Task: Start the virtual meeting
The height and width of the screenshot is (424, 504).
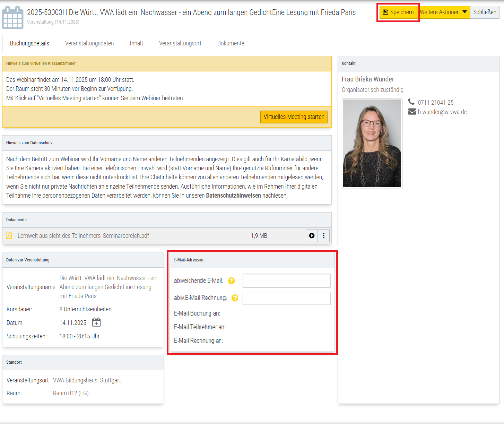Action: pyautogui.click(x=294, y=117)
